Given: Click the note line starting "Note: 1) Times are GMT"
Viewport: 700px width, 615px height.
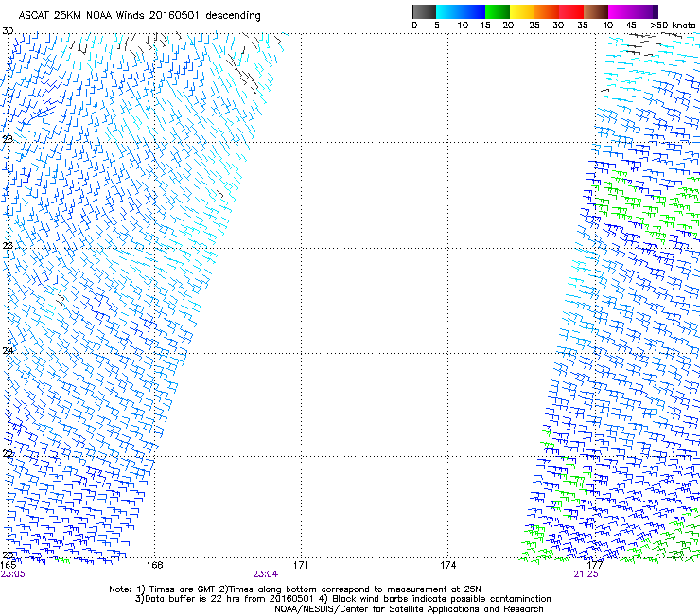Looking at the screenshot, I should point(295,589).
